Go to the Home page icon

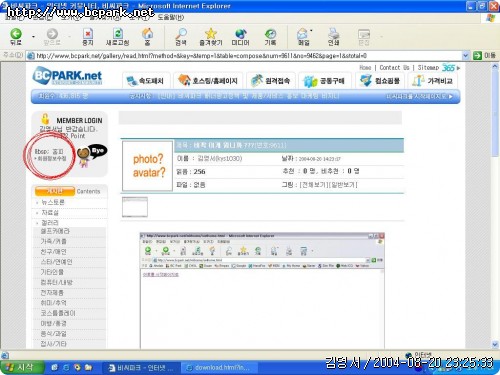point(147,36)
